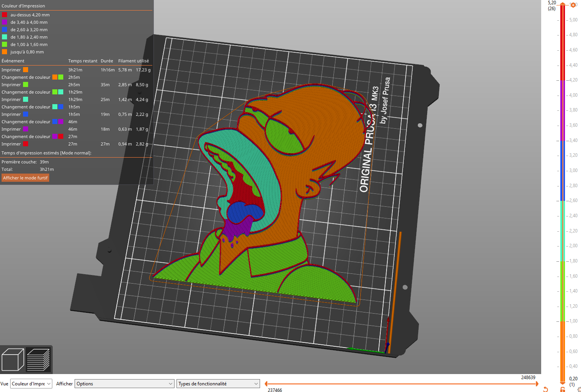Open the 'Types de fonctionnalité' dropdown
The height and width of the screenshot is (392, 581).
pyautogui.click(x=218, y=383)
